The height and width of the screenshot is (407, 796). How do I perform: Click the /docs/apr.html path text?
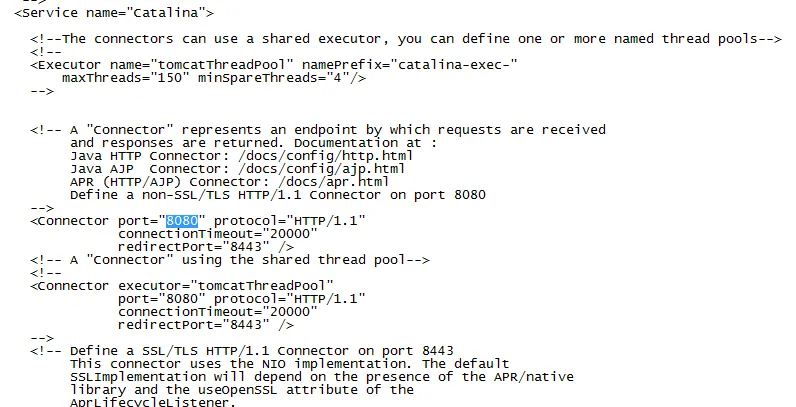coord(313,182)
